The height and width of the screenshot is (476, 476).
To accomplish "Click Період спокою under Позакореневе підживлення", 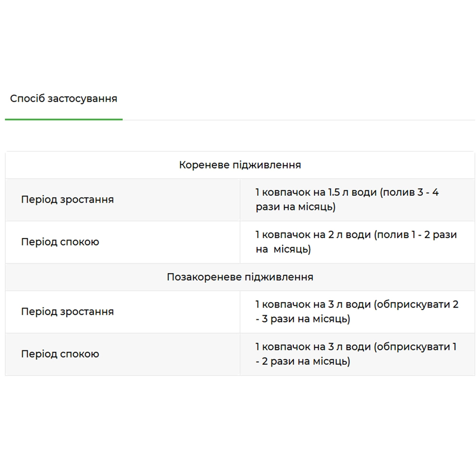I will 60,354.
